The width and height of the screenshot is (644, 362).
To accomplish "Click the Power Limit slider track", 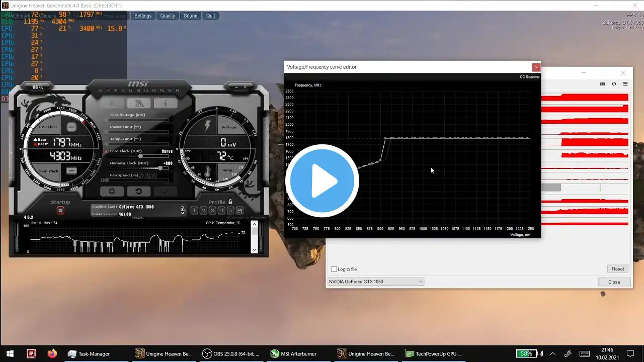I will (139, 132).
